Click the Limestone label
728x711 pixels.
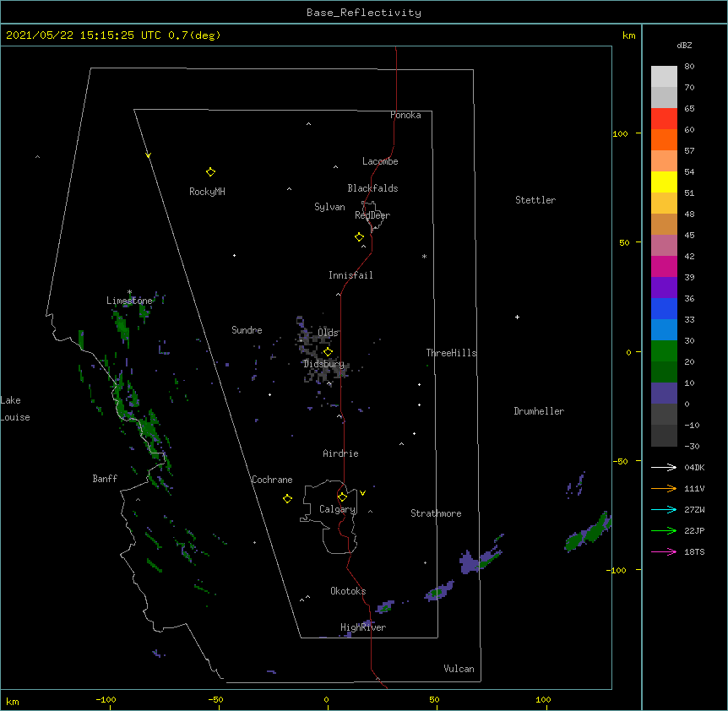click(129, 301)
